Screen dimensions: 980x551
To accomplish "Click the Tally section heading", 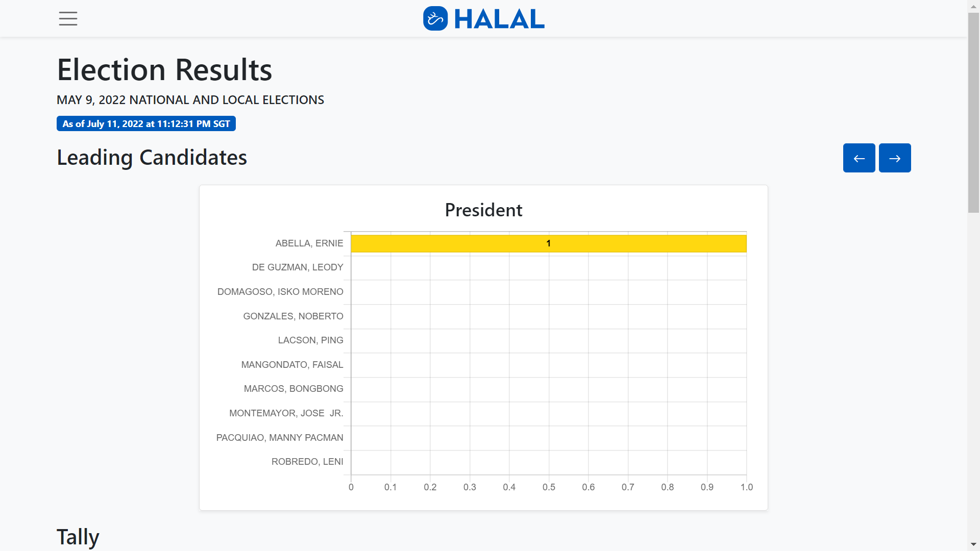I will point(78,536).
